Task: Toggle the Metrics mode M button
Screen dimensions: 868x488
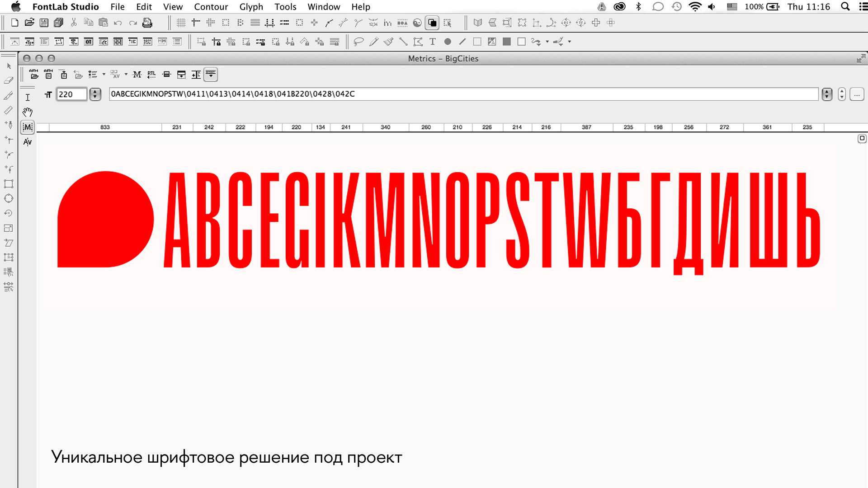Action: click(x=28, y=127)
